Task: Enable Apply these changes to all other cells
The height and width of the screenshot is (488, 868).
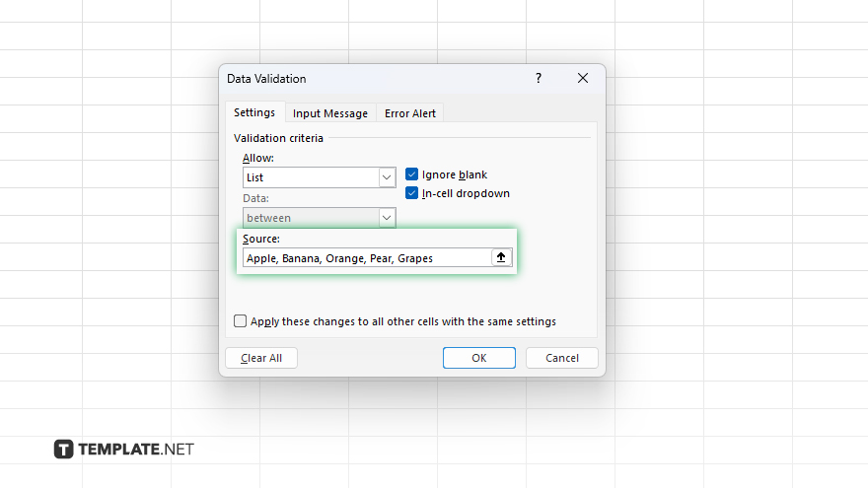Action: [x=241, y=321]
